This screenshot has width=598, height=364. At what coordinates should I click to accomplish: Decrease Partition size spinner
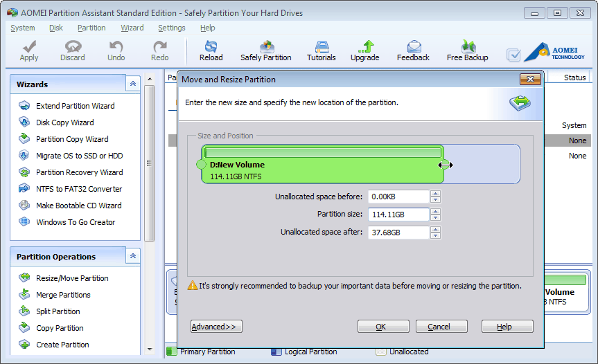click(x=436, y=217)
